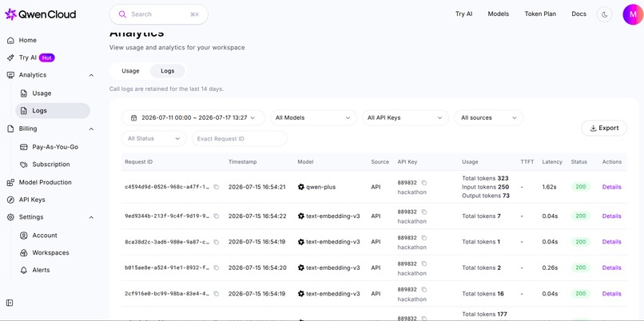The height and width of the screenshot is (321, 644).
Task: Open Models in top navigation
Action: 499,14
